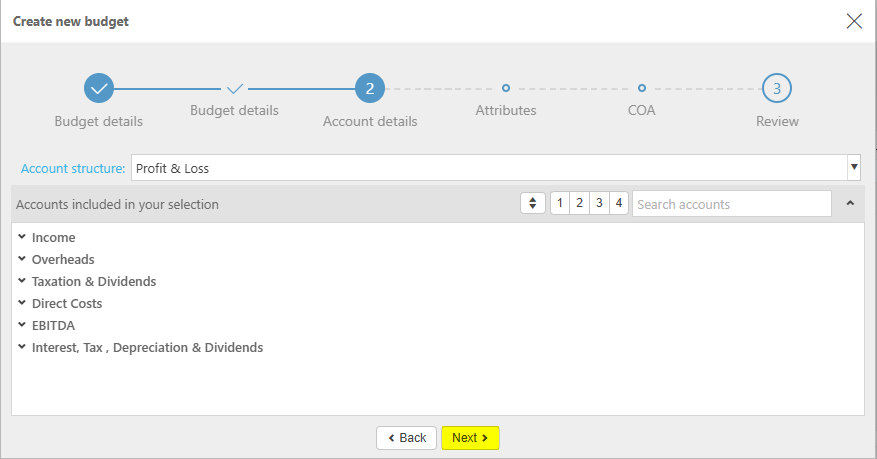This screenshot has width=877, height=459.
Task: Expand the Taxation & Dividends group
Action: 22,281
